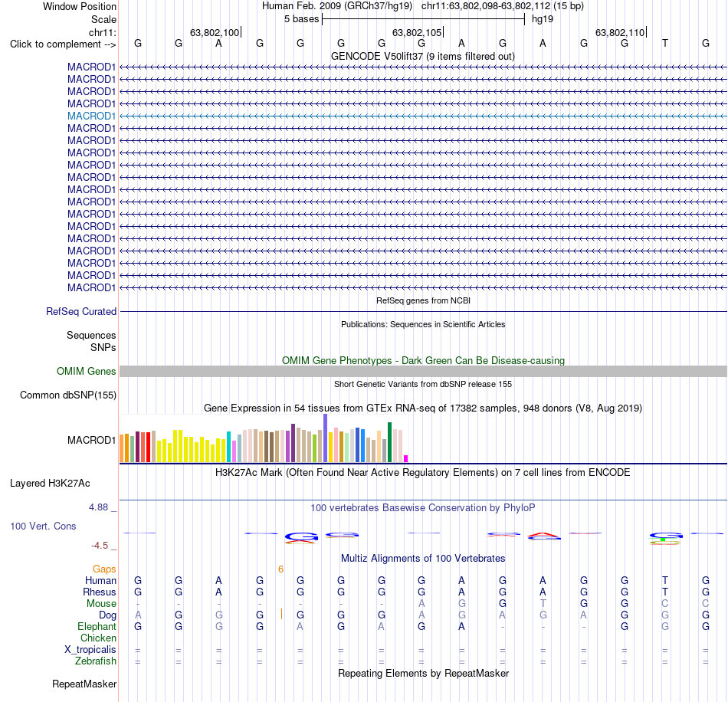The image size is (728, 702).
Task: Click the green 'OMIM Gene Phenotypes' track title
Action: (423, 361)
